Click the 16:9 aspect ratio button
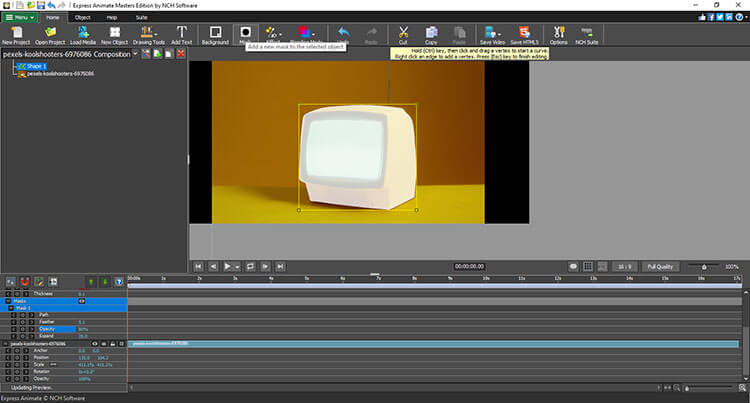 [624, 267]
